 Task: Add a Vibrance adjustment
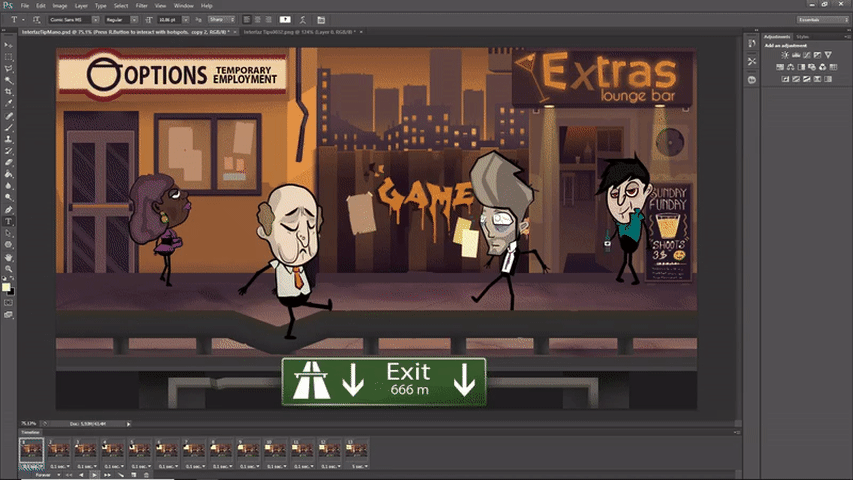click(826, 55)
